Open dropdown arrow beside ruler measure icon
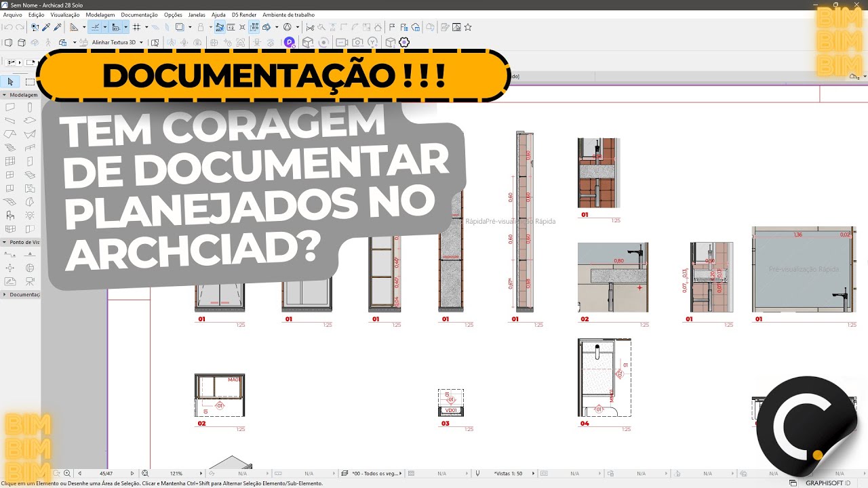Viewport: 868px width, 488px height. click(x=84, y=27)
